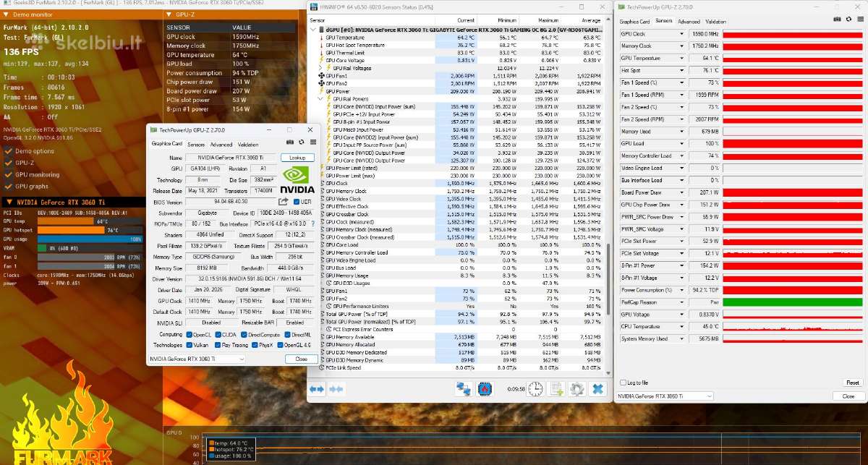Click the HWiNFO collapse-columns arrows icon
Screen dimensions: 868x465
click(x=335, y=389)
